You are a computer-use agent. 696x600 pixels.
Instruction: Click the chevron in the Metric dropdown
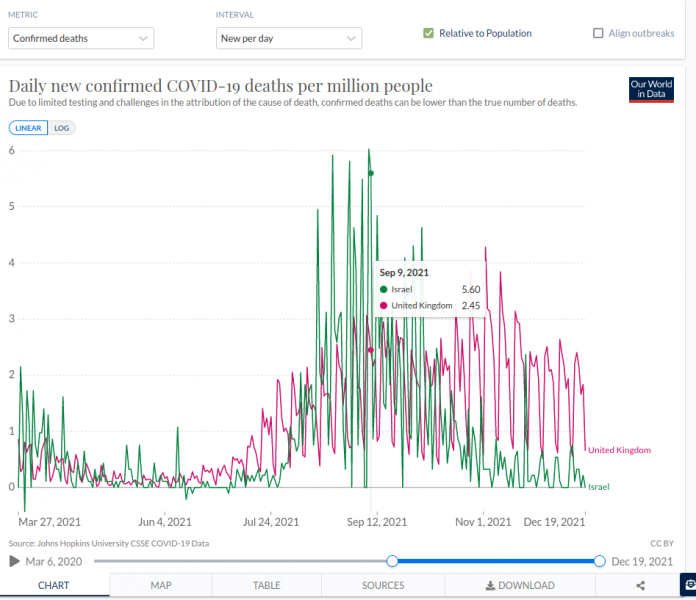[144, 39]
